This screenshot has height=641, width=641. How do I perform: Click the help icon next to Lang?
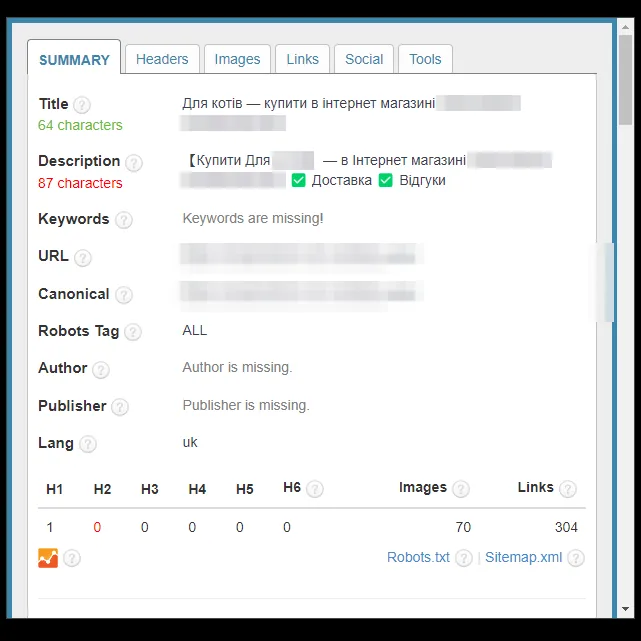87,444
